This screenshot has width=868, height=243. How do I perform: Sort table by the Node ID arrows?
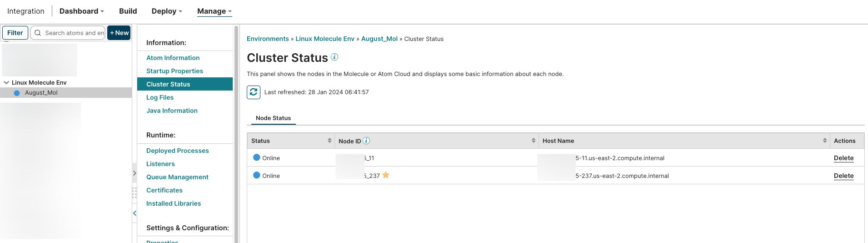click(534, 141)
